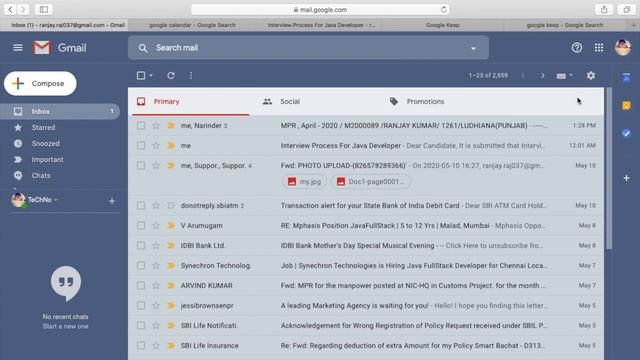Open the Snoozed folder
This screenshot has width=640, height=360.
pos(60,144)
